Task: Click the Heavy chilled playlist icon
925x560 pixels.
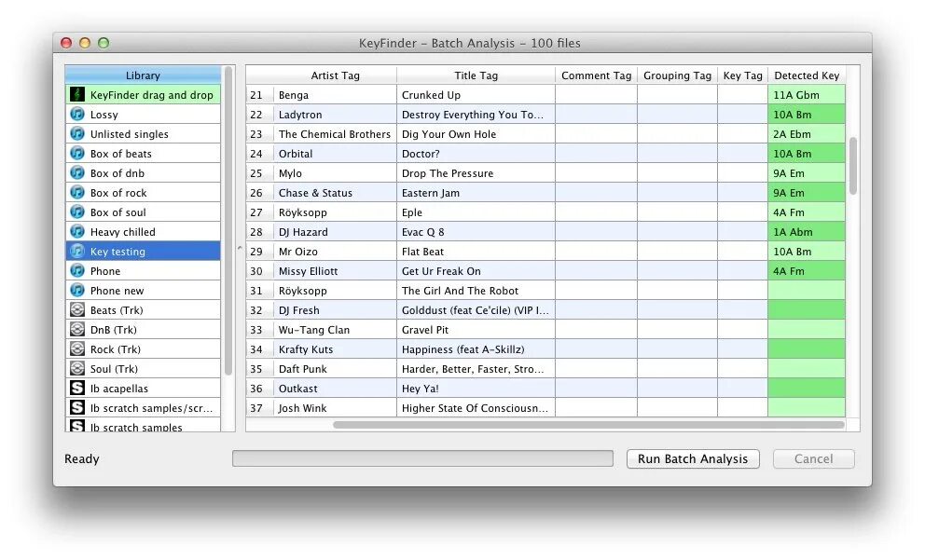Action: coord(77,231)
